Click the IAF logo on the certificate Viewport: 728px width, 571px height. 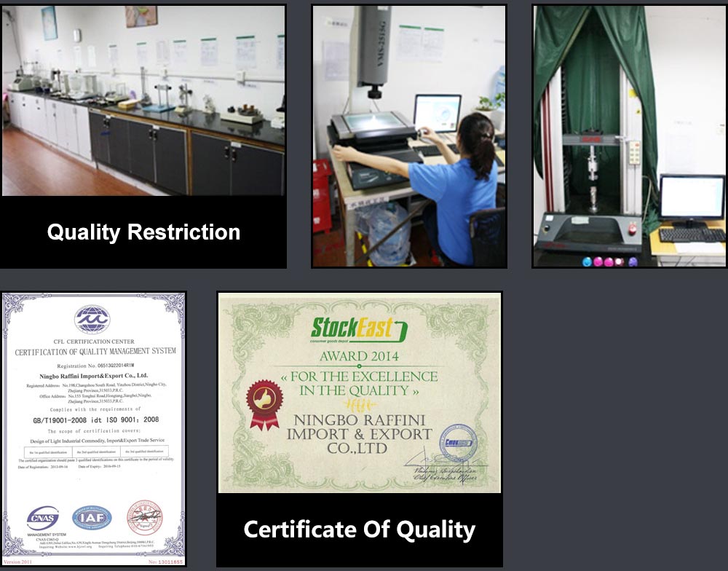[92, 518]
